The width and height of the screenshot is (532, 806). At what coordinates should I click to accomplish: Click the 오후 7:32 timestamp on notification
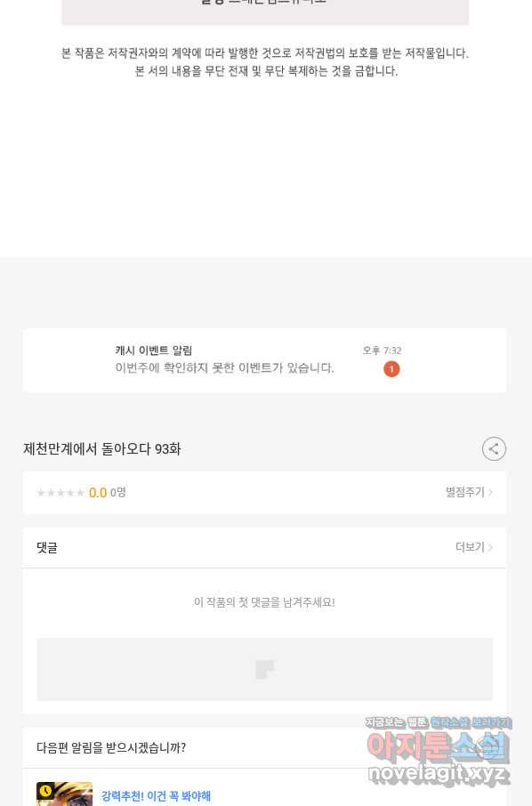pyautogui.click(x=382, y=351)
